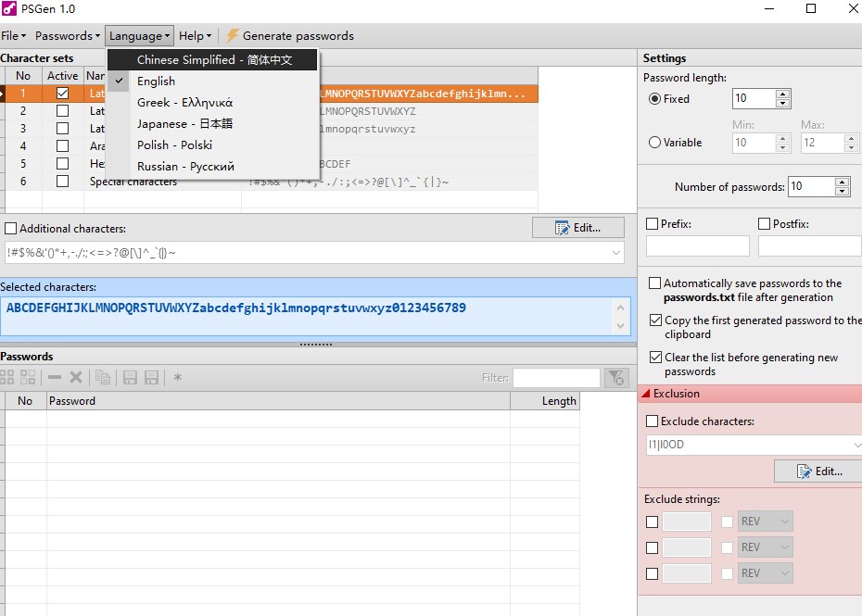Collapse the Exclusion section

click(x=645, y=394)
